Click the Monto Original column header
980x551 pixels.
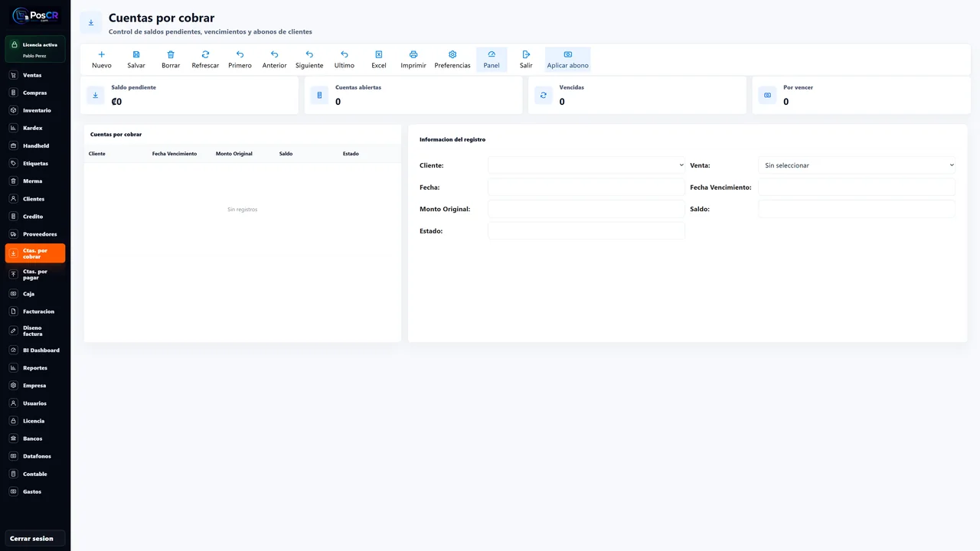[234, 154]
